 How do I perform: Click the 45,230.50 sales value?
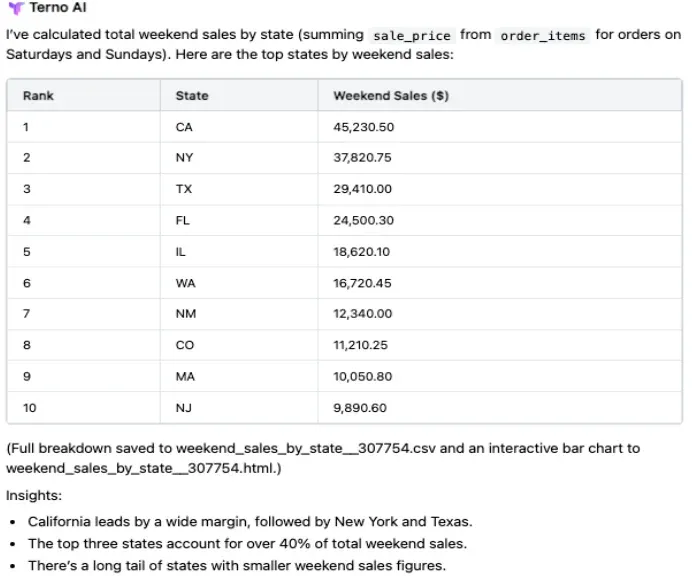[x=363, y=127]
